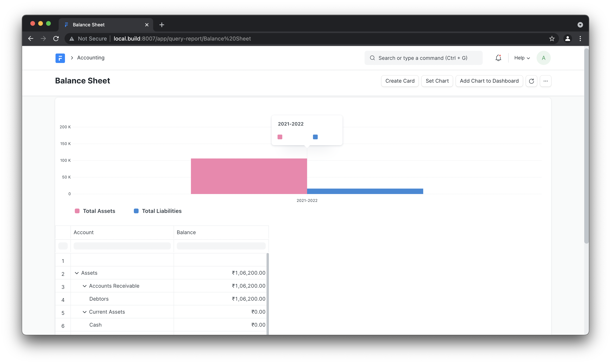This screenshot has width=611, height=364.
Task: Collapse the Accounts Receivable row
Action: click(85, 286)
